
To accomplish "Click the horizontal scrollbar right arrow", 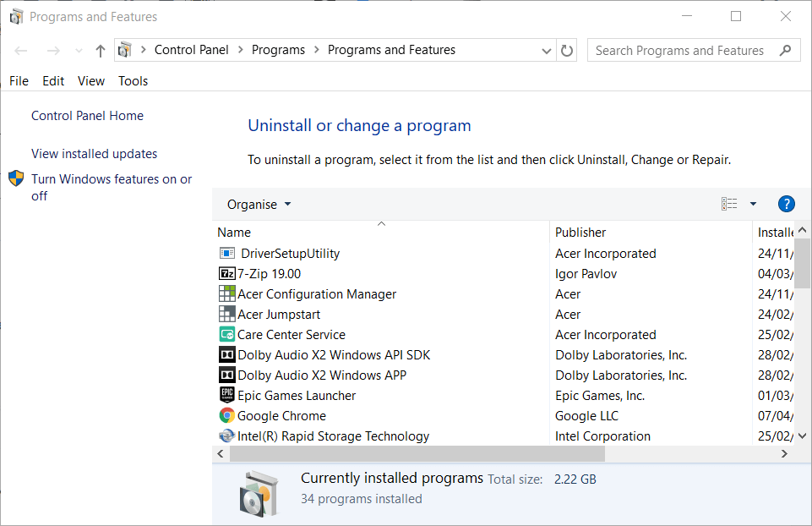I will pos(784,453).
